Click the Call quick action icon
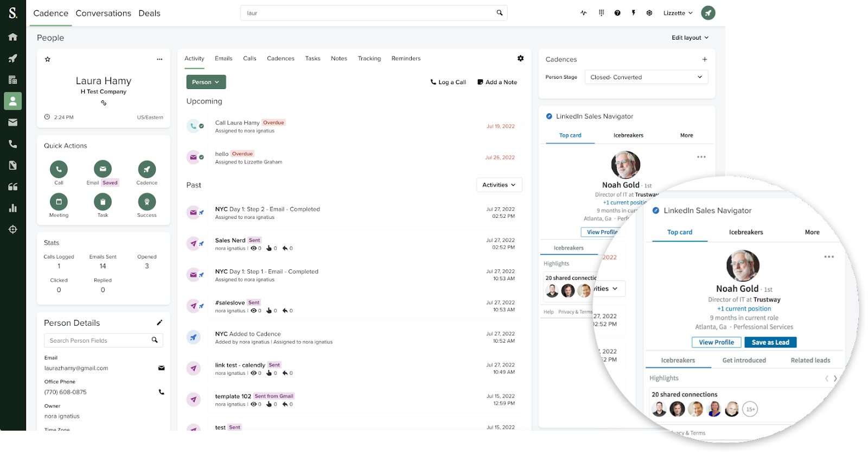This screenshot has height=454, width=868. click(x=59, y=169)
